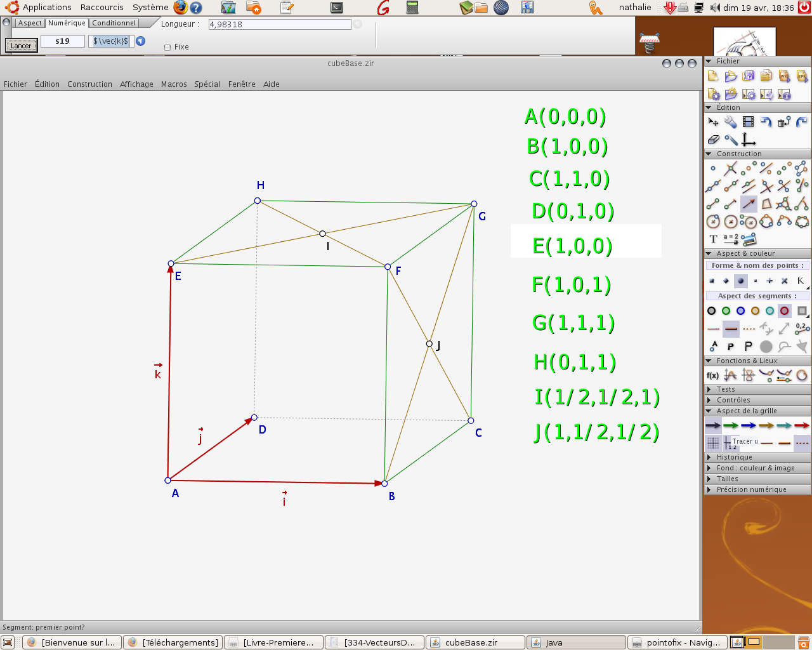Select the eraser tool in Édition

(x=713, y=140)
